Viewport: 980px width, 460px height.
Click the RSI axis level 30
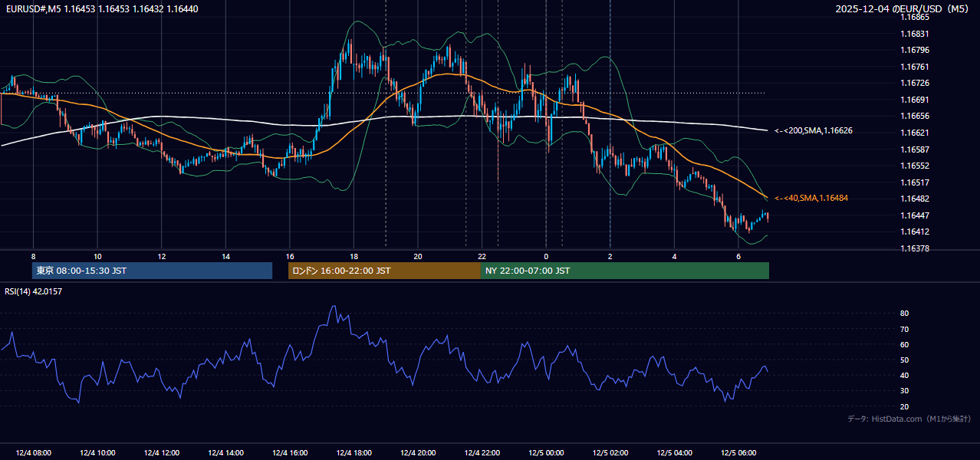[x=905, y=391]
